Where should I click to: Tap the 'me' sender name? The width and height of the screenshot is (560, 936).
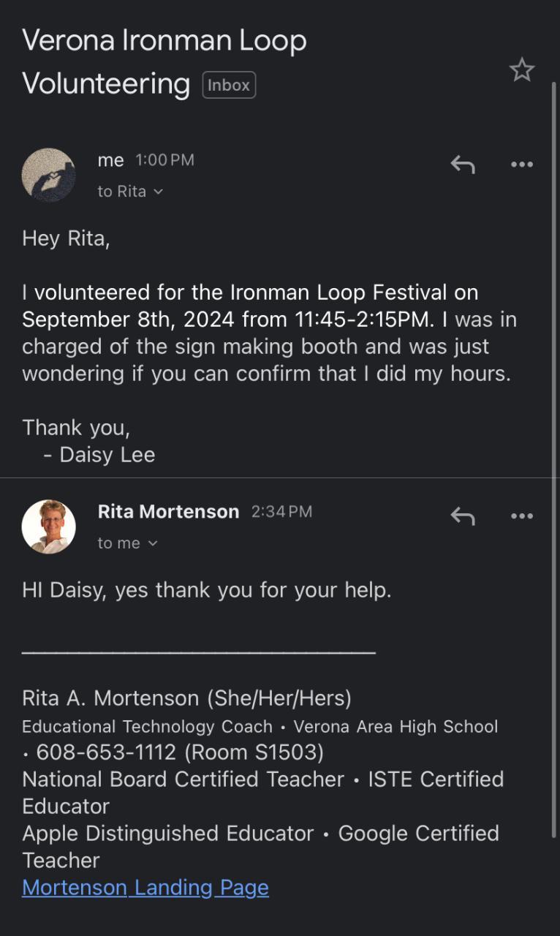[110, 160]
